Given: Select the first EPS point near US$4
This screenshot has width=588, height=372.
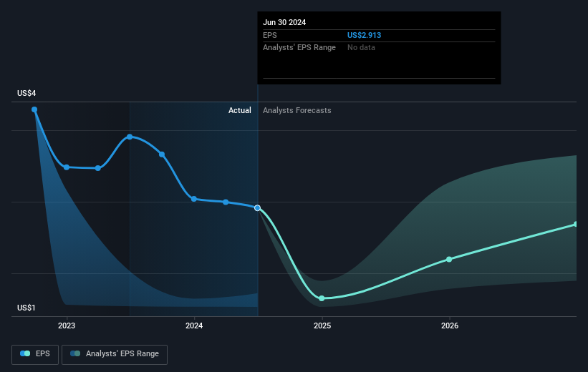Looking at the screenshot, I should (x=34, y=109).
